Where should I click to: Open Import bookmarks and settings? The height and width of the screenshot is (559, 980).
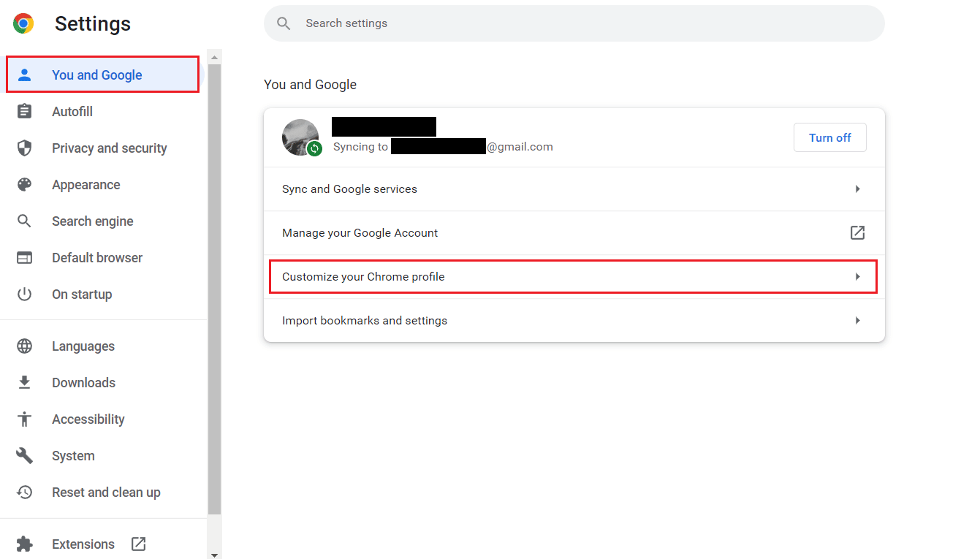574,320
